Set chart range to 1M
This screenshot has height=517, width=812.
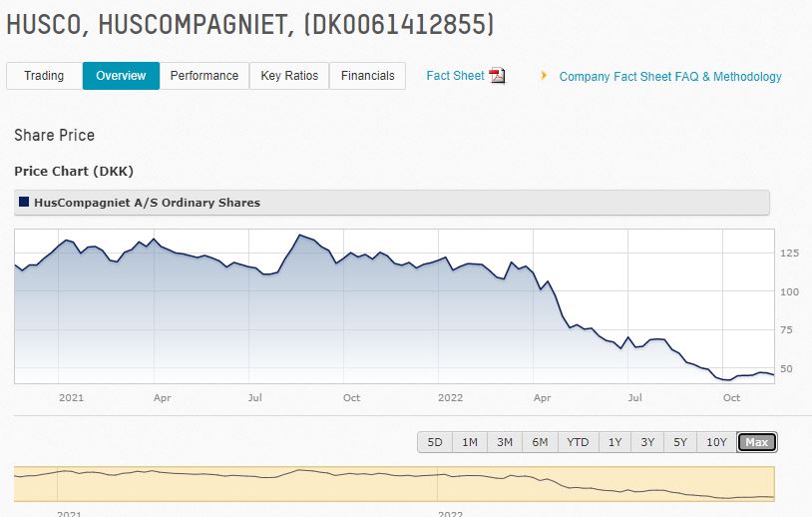pyautogui.click(x=470, y=442)
